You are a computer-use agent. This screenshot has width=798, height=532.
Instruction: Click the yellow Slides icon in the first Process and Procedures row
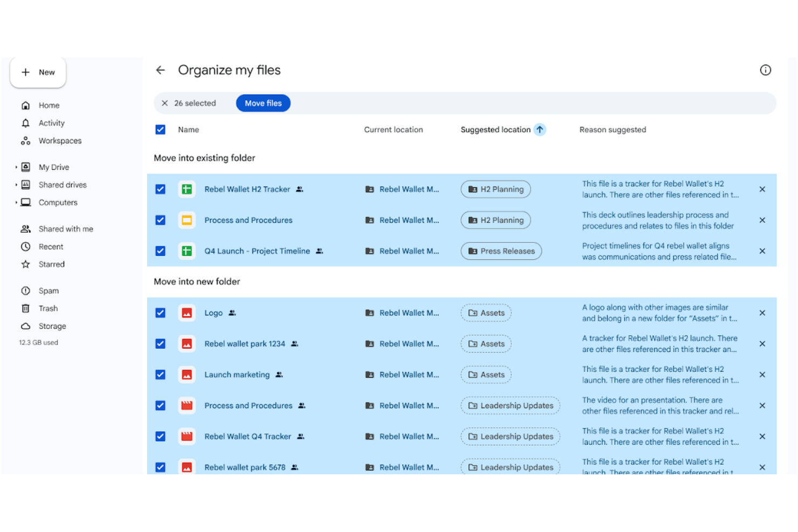point(187,220)
